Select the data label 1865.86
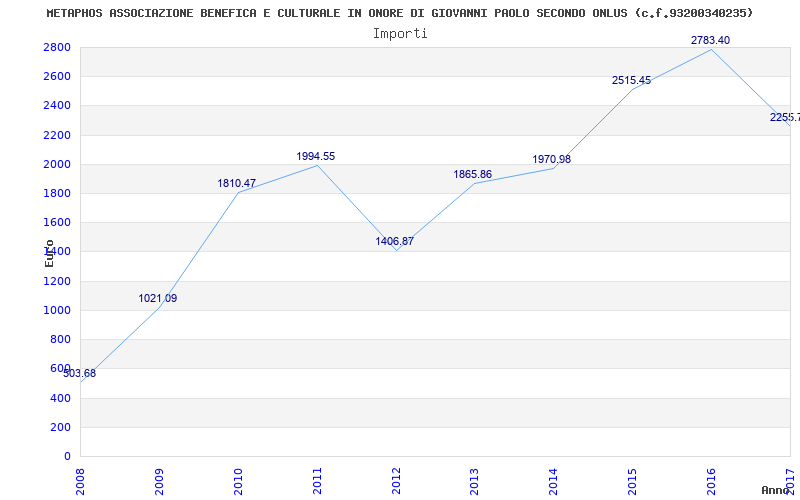Screen dimensions: 800x500 point(473,174)
